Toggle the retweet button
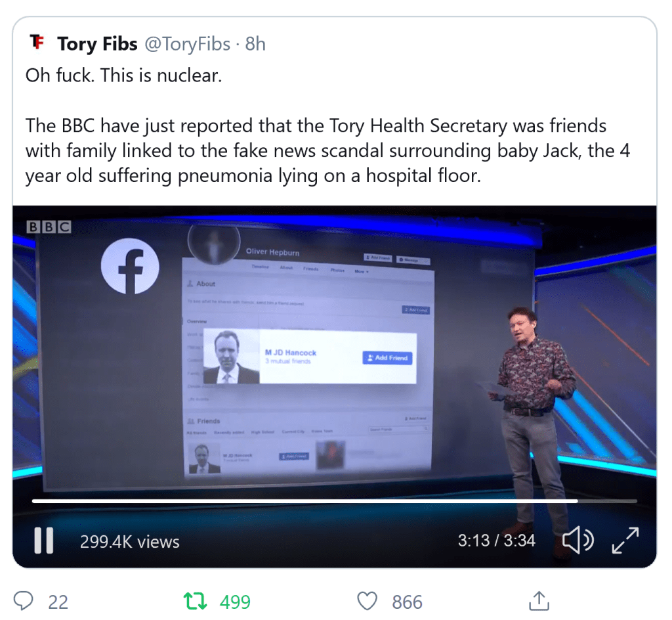 pos(194,601)
